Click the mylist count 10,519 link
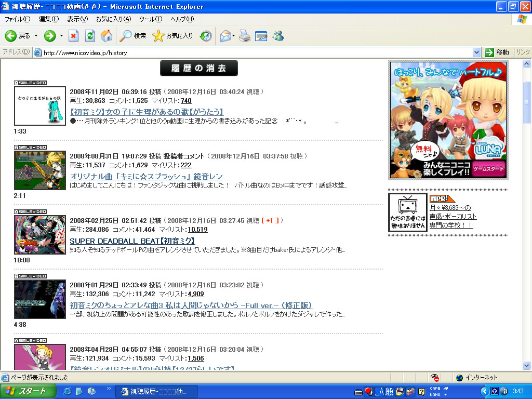The height and width of the screenshot is (399, 532). click(198, 230)
